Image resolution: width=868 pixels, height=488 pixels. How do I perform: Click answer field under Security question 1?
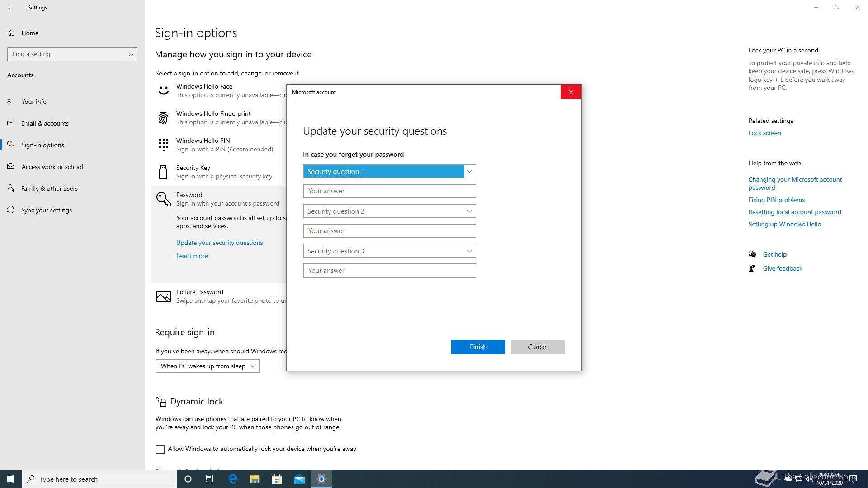389,191
